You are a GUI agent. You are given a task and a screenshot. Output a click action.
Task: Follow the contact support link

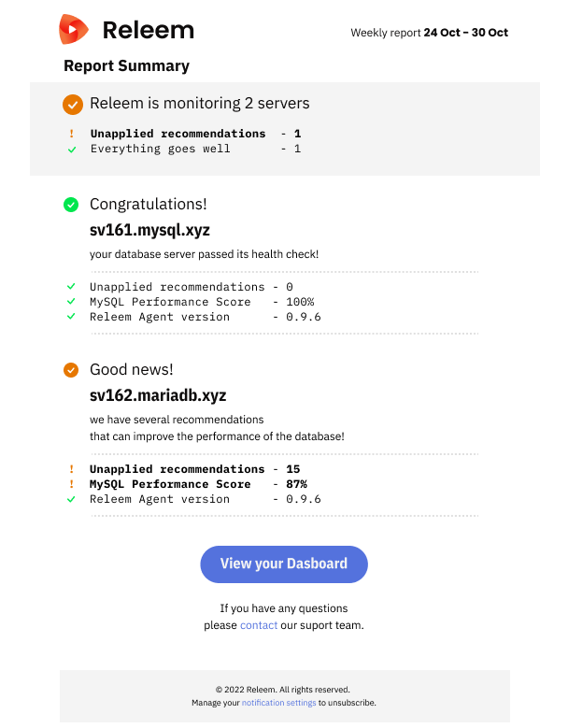(259, 625)
